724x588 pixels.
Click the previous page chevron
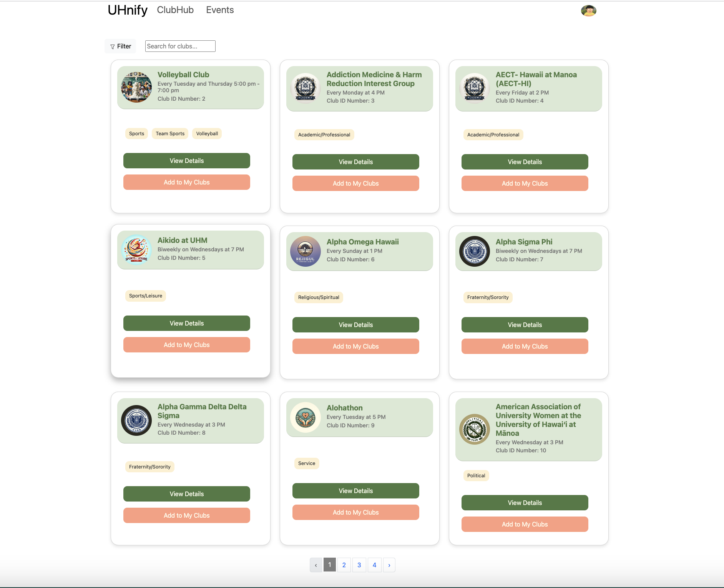coord(316,565)
